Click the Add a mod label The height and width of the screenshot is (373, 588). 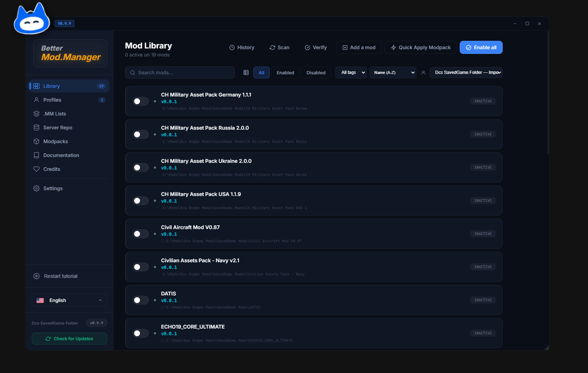coord(363,48)
